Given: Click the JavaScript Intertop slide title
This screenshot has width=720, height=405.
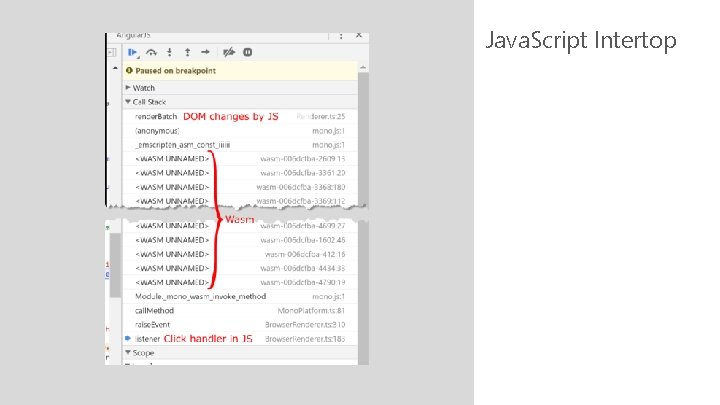Looking at the screenshot, I should point(581,40).
